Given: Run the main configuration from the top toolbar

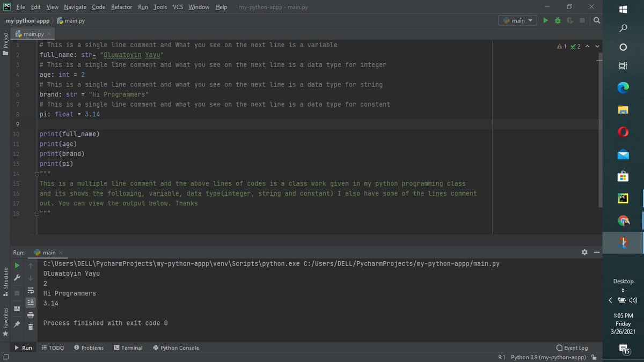Looking at the screenshot, I should [546, 20].
